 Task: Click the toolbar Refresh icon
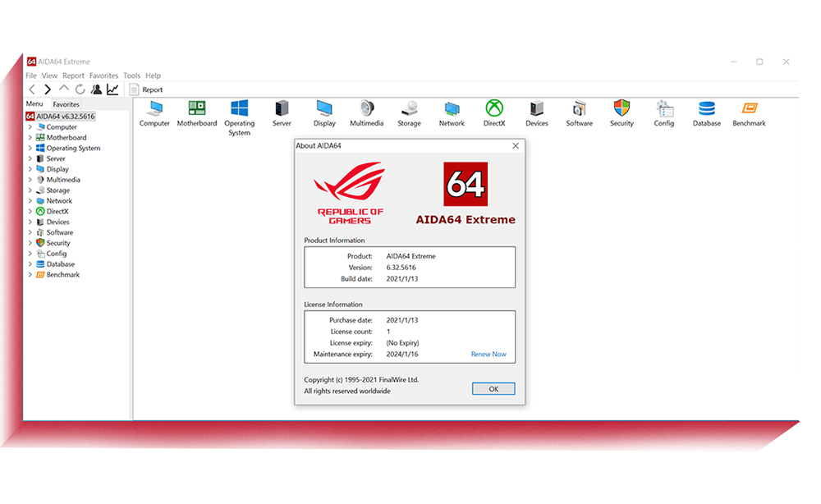(80, 89)
